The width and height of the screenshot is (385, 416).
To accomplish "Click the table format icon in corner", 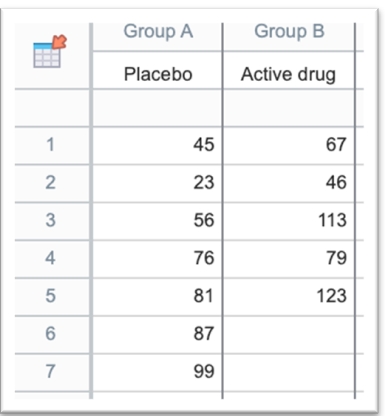I will (50, 52).
